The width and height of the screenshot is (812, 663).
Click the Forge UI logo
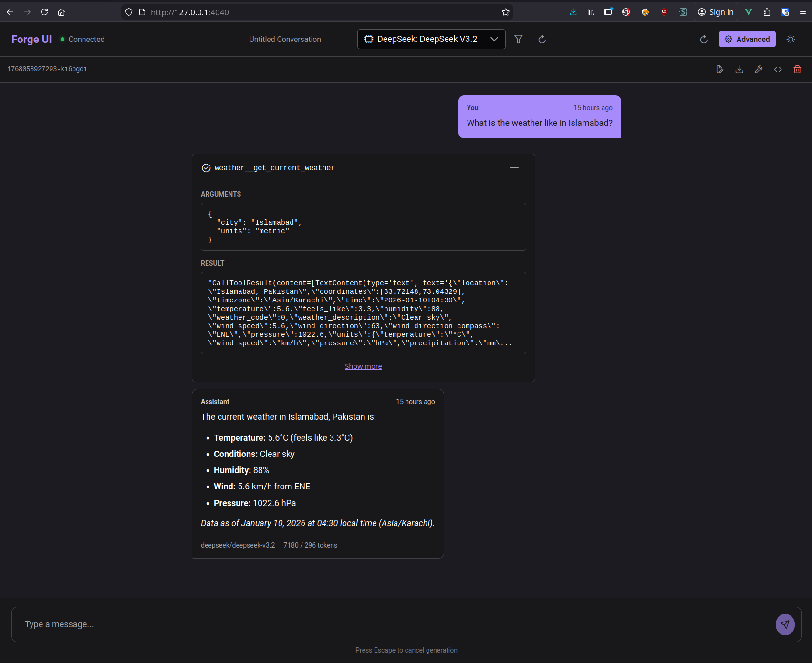point(31,39)
